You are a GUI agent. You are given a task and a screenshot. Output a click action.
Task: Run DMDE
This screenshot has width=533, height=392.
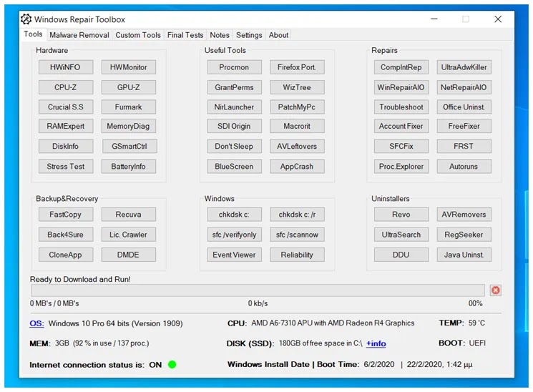(x=129, y=255)
